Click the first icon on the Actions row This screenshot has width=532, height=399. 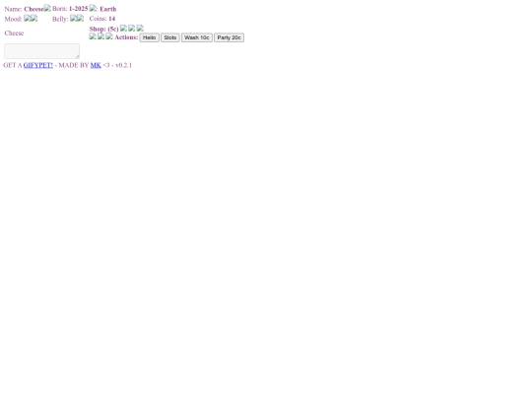(93, 36)
